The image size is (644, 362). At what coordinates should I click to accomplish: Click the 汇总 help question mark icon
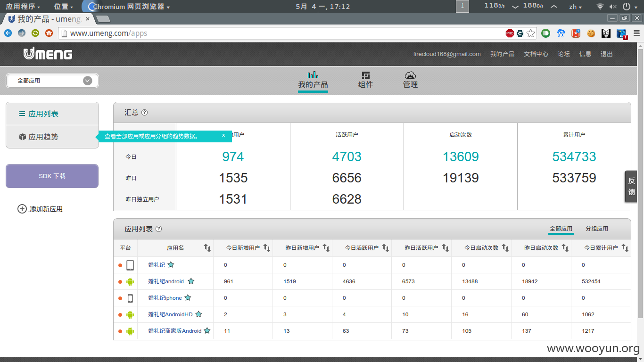point(145,113)
